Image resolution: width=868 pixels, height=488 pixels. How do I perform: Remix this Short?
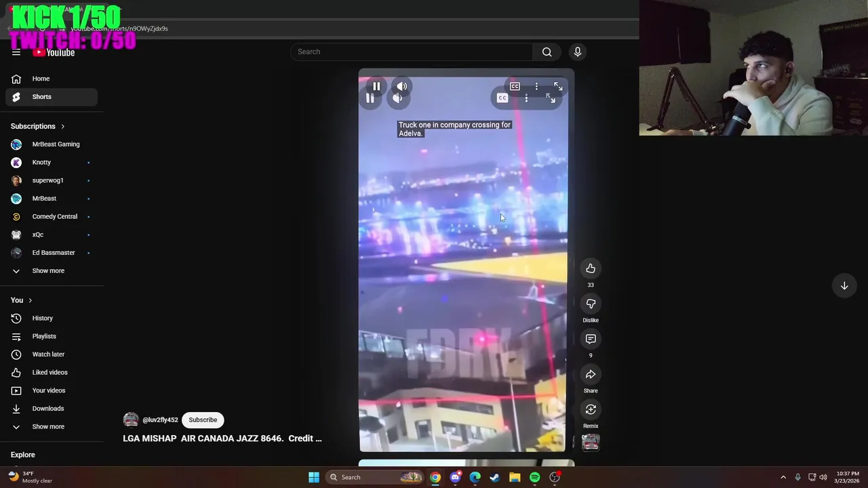click(591, 409)
